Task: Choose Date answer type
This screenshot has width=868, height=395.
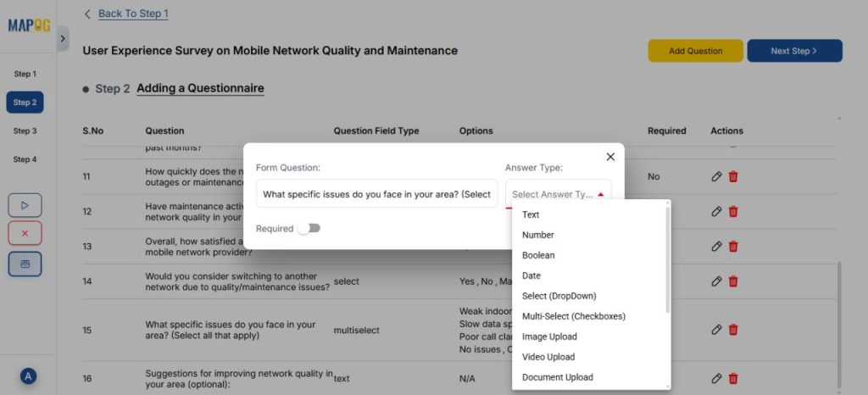Action: 590,275
